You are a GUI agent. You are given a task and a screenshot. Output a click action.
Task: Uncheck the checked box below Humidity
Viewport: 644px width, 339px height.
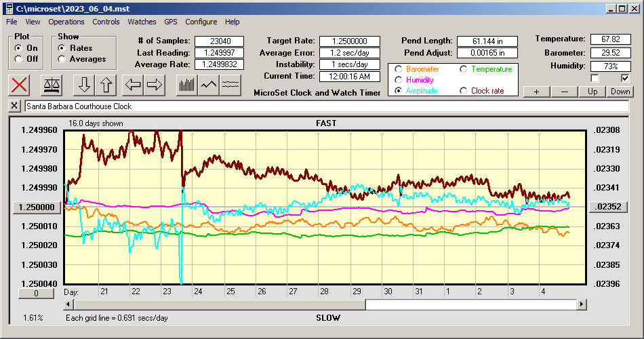point(625,78)
